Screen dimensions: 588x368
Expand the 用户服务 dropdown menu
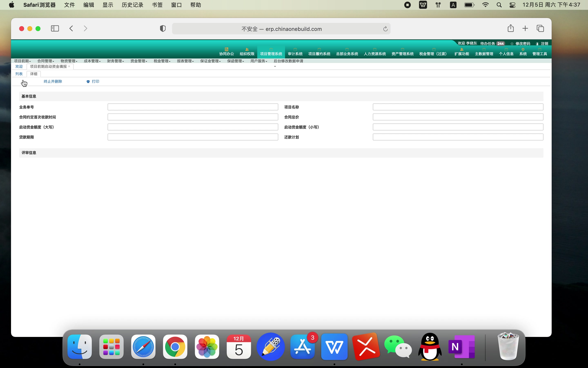(259, 61)
